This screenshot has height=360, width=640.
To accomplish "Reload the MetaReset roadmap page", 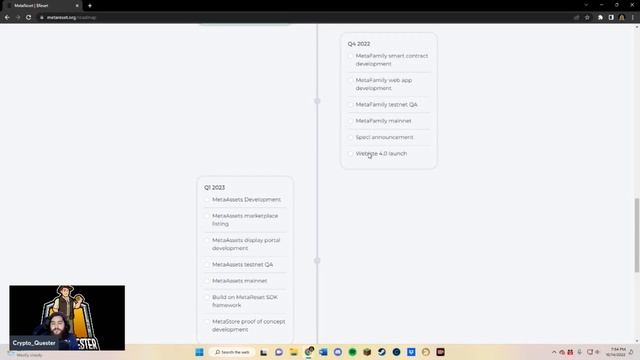I will point(29,18).
